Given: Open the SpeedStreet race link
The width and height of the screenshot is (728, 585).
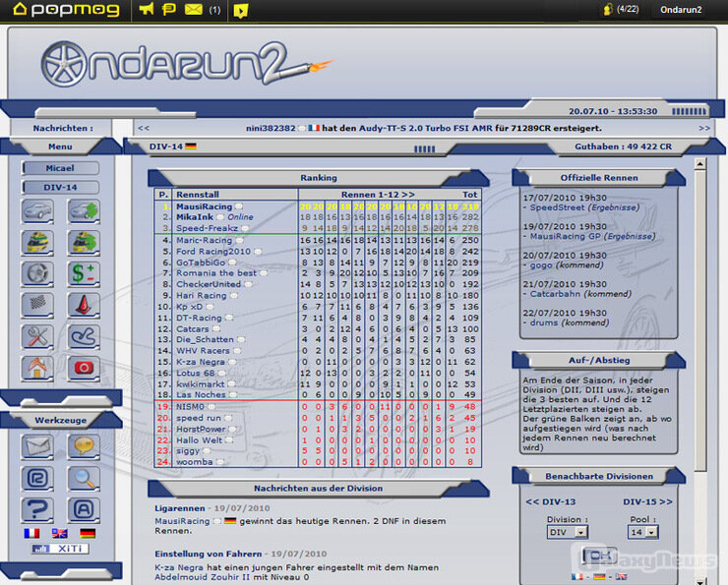Looking at the screenshot, I should [x=557, y=207].
